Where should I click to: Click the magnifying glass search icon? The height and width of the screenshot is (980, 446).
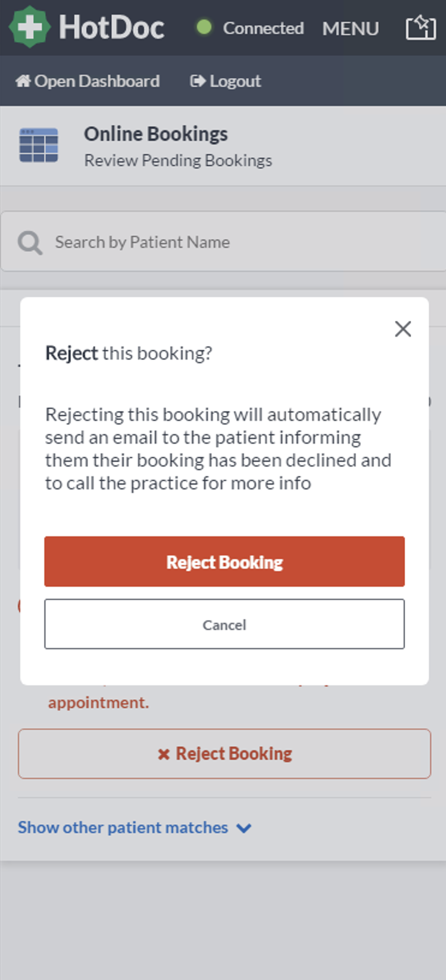pos(29,242)
